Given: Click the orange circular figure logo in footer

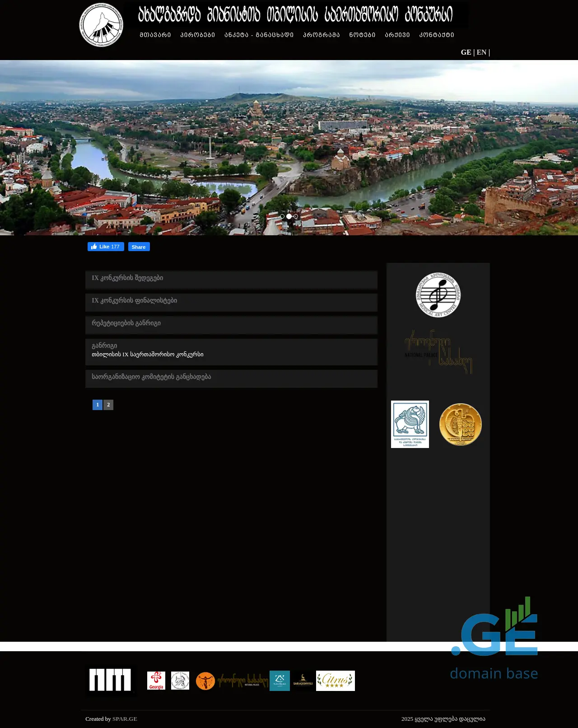Looking at the screenshot, I should coord(205,681).
